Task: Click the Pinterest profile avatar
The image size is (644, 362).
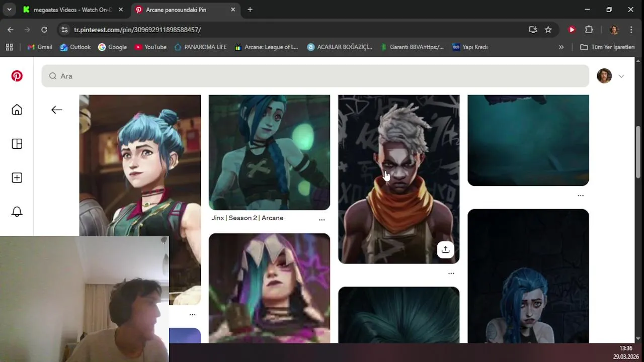Action: click(x=604, y=76)
